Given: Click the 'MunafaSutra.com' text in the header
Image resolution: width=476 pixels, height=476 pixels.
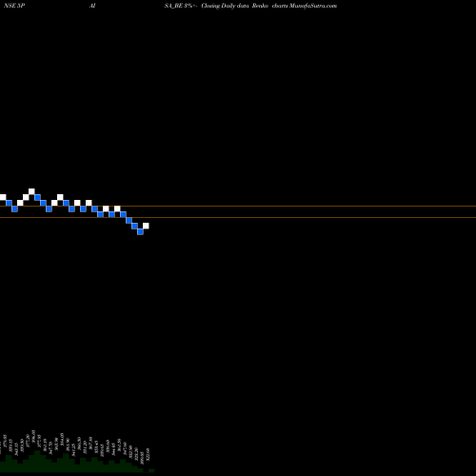Looking at the screenshot, I should (x=313, y=6).
